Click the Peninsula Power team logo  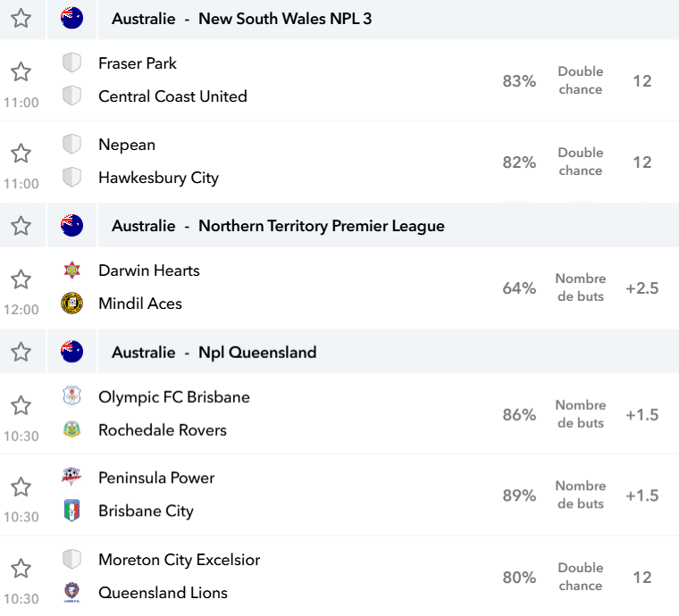[71, 476]
